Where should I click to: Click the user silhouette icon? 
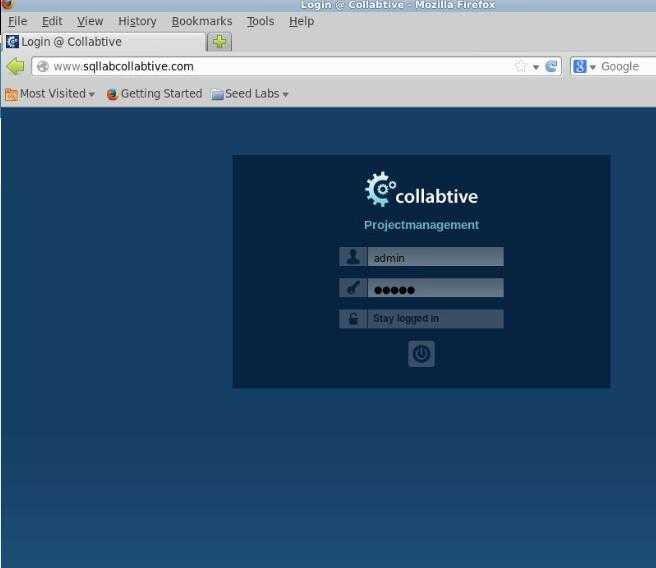click(x=353, y=256)
